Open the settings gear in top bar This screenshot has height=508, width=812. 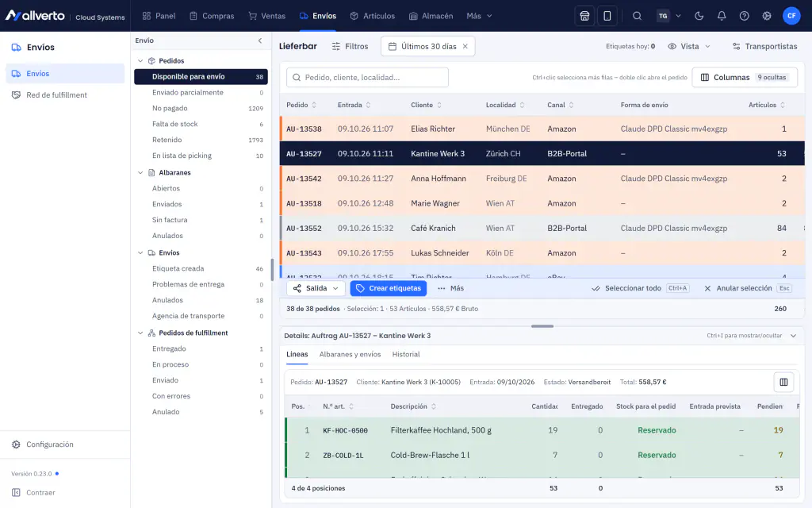[767, 16]
